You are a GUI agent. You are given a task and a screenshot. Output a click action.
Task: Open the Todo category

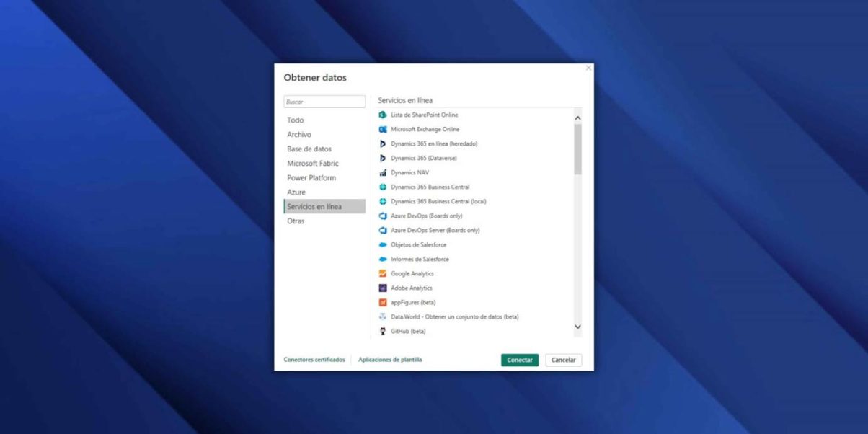click(296, 120)
